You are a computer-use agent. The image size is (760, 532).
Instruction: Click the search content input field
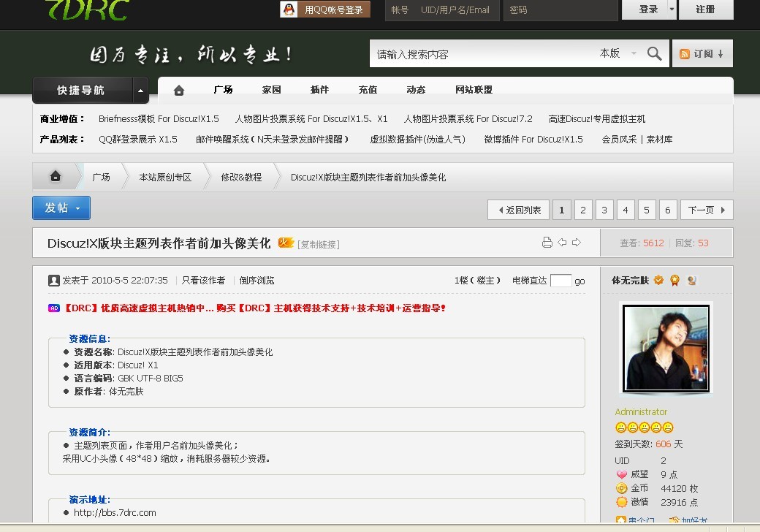[x=484, y=54]
